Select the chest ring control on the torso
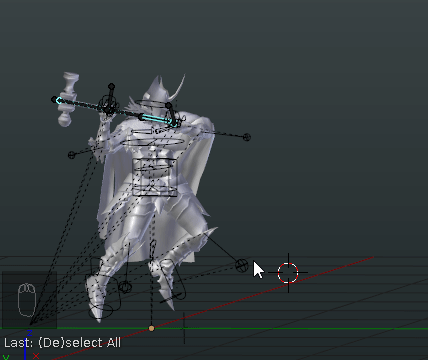Screen dimensions: 428x360 click(x=153, y=142)
